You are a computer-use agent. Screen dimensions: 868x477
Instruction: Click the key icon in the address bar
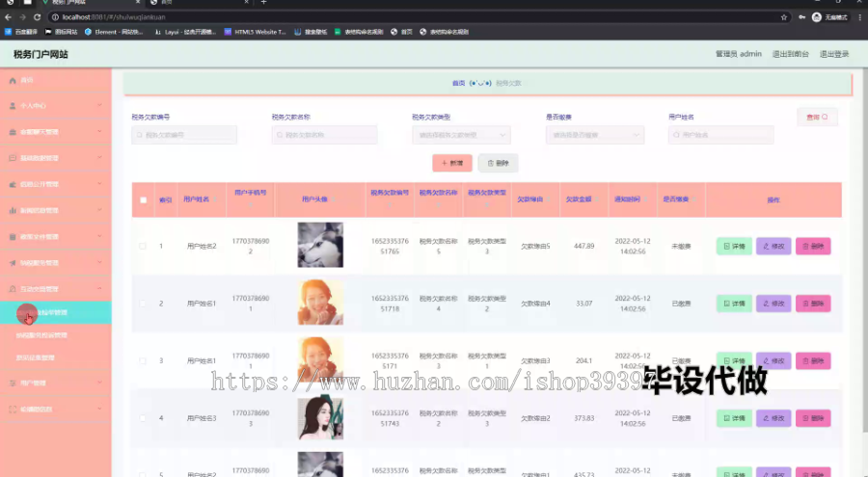[801, 17]
